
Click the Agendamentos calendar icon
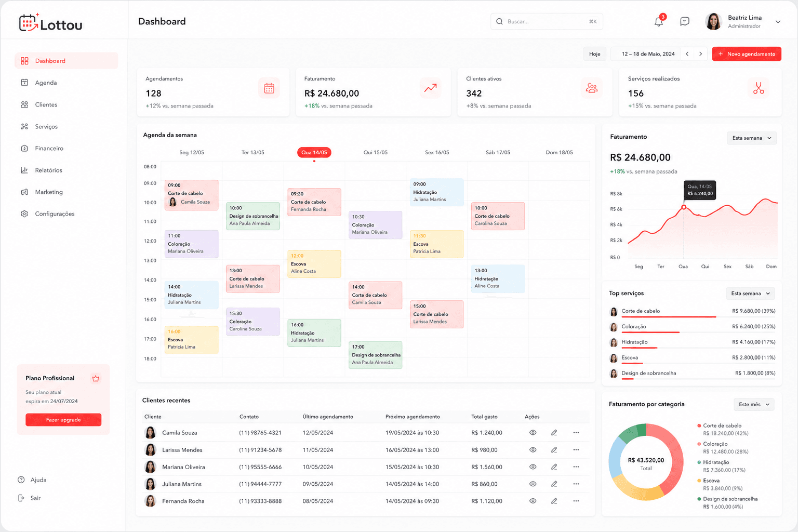pos(269,88)
